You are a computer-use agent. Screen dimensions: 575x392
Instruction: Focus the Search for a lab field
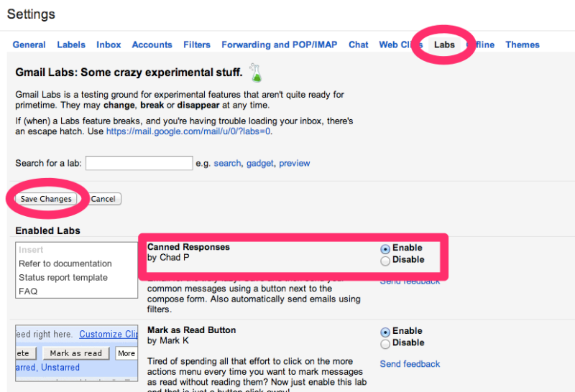click(x=139, y=163)
